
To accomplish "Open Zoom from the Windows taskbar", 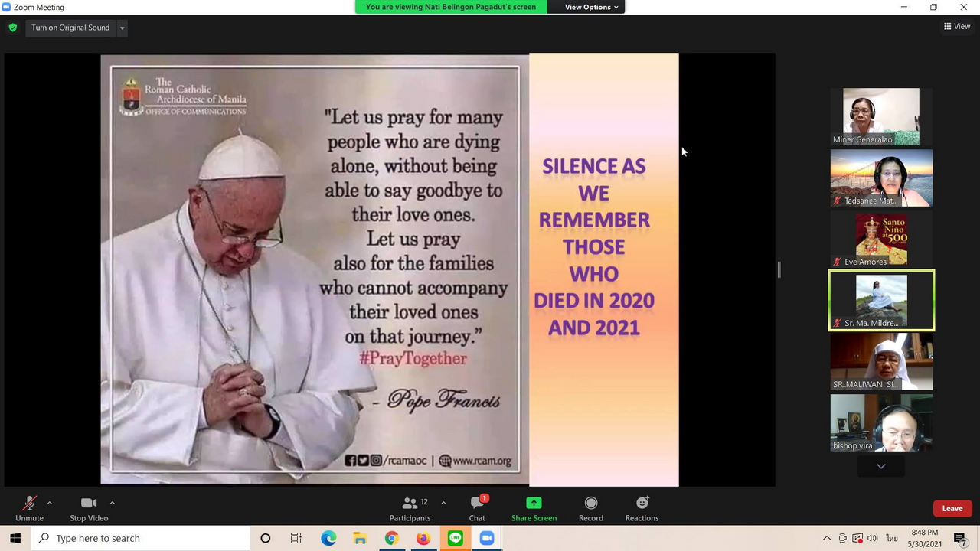I will coord(486,538).
